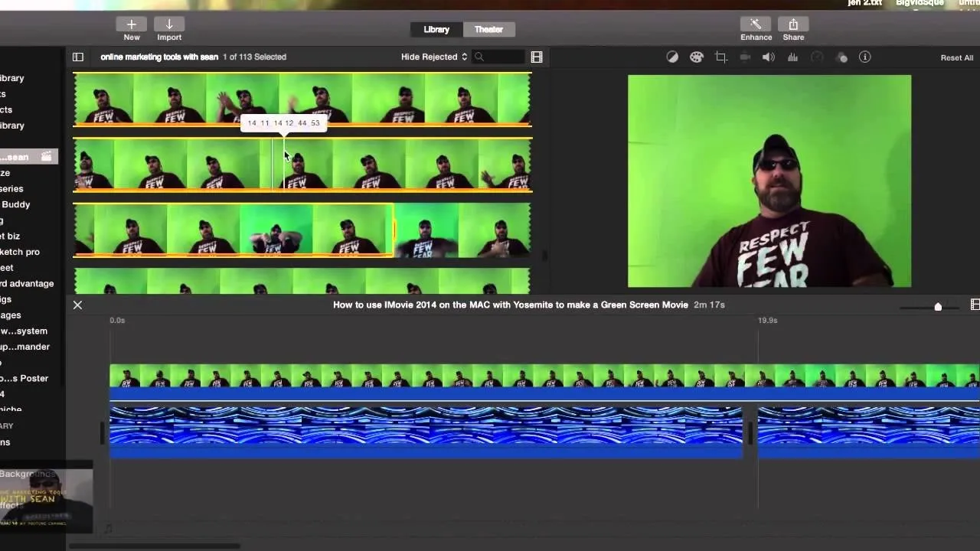
Task: Open the Clip Filter and audio effects tool
Action: [841, 57]
